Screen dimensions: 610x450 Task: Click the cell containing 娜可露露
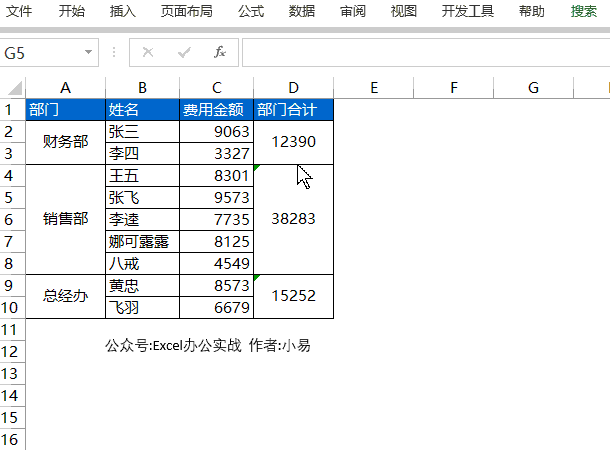[142, 242]
